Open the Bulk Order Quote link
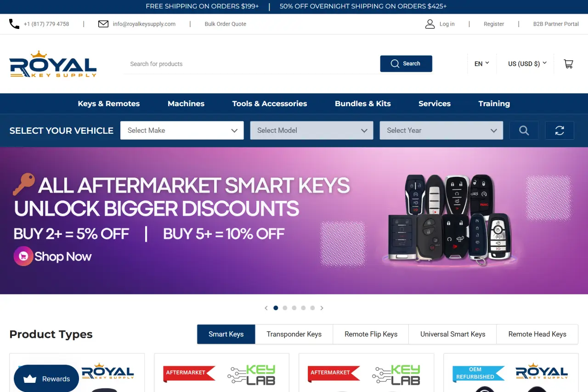588x392 pixels. [226, 24]
